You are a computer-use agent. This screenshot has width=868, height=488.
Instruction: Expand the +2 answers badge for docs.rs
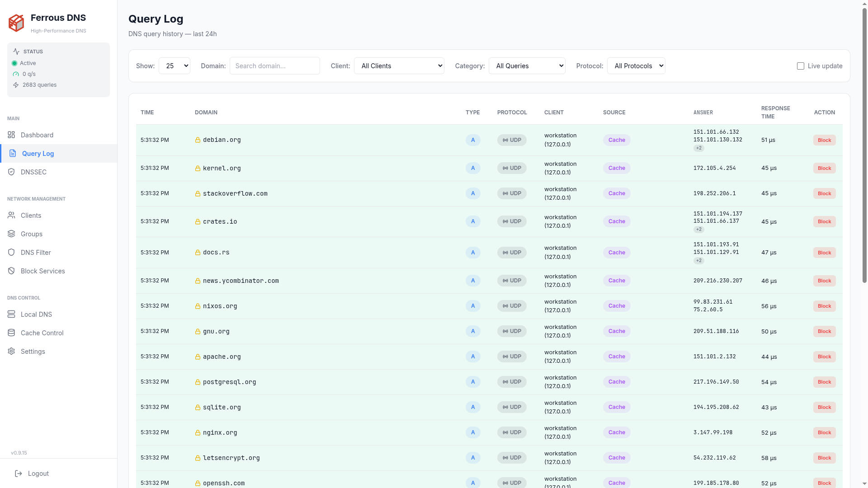[699, 261]
